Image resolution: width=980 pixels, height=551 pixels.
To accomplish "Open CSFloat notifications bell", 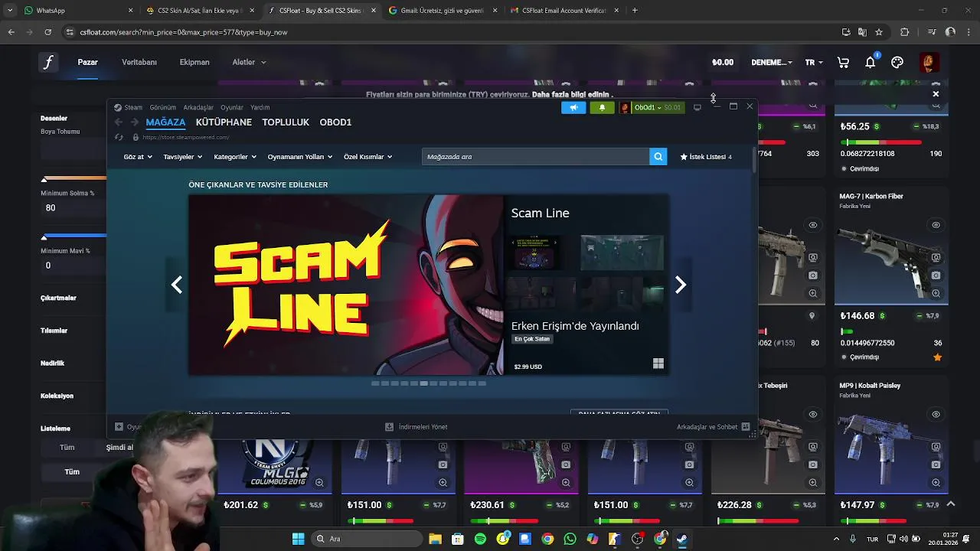I will coord(871,63).
